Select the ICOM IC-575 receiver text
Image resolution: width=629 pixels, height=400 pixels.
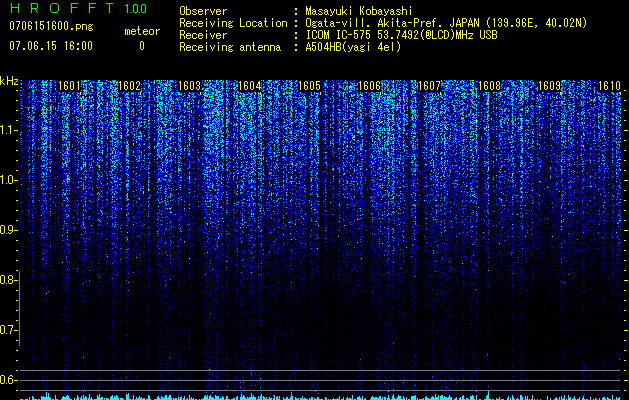(402, 35)
